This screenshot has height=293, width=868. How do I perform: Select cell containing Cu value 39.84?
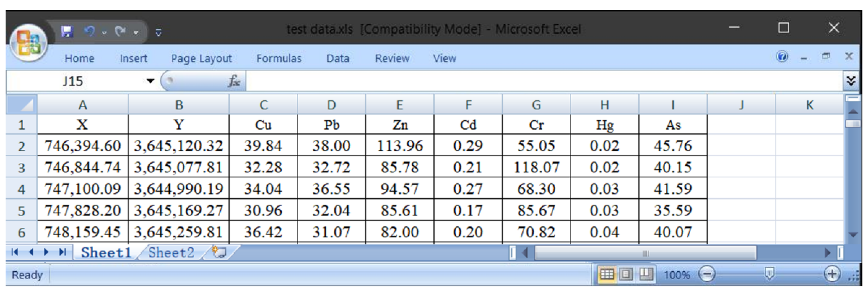click(263, 146)
